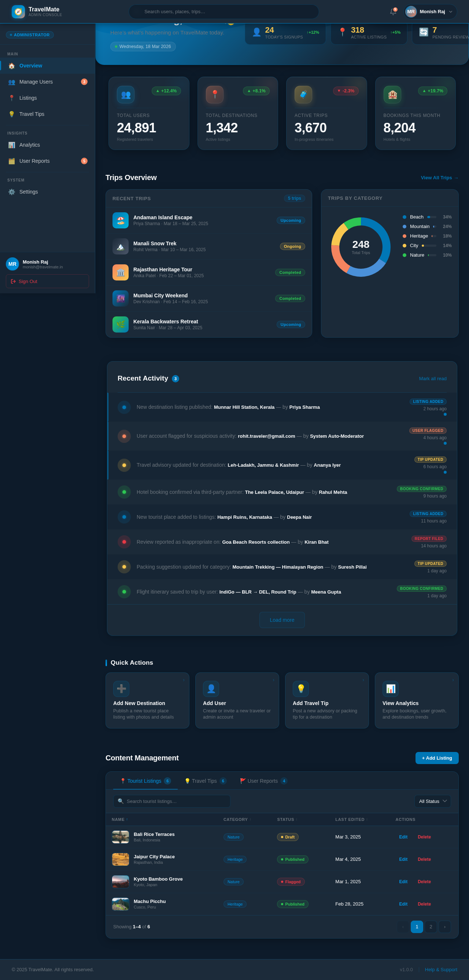The width and height of the screenshot is (469, 980).
Task: Sort by the Status column header
Action: 287,819
